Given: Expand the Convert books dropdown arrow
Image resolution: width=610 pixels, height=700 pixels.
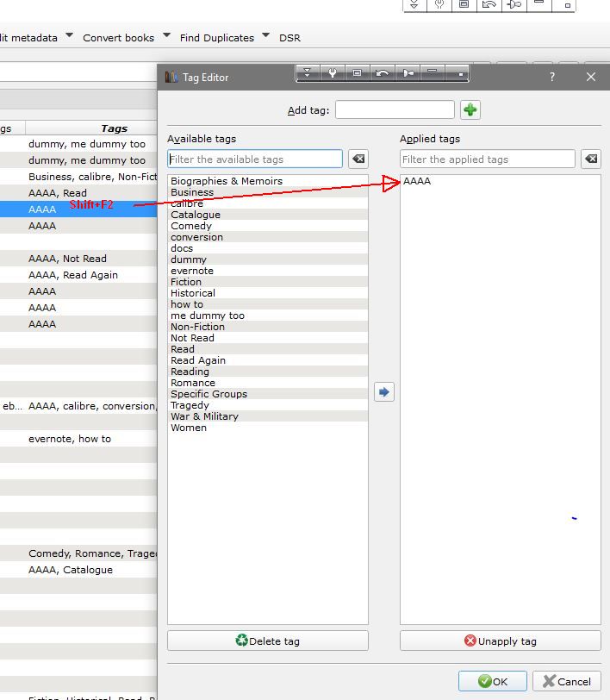Looking at the screenshot, I should pyautogui.click(x=166, y=34).
